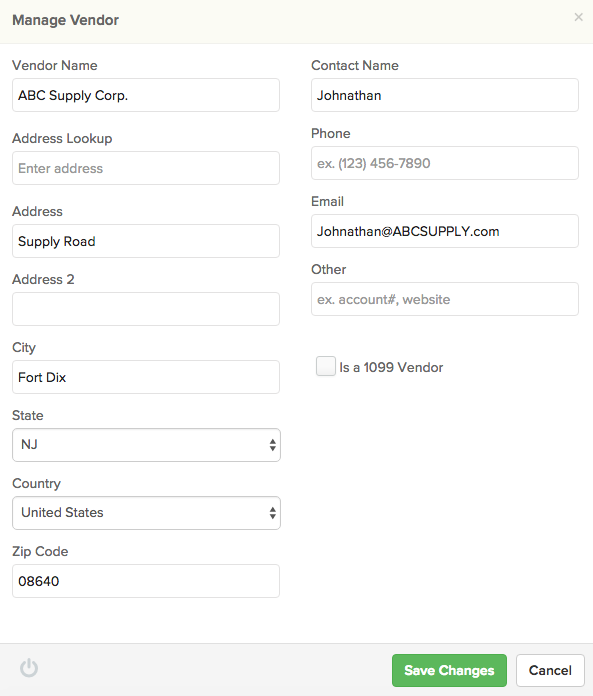Open the State dropdown showing NJ
593x696 pixels.
pyautogui.click(x=146, y=445)
